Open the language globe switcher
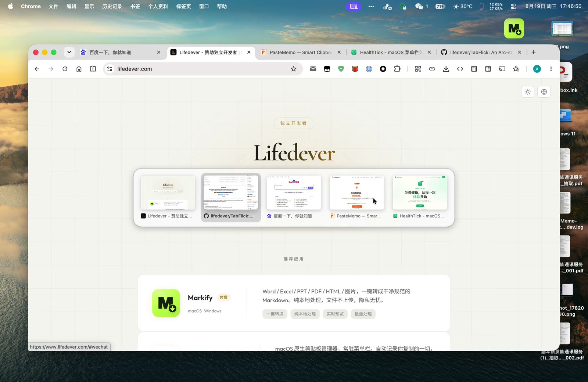 pos(544,92)
